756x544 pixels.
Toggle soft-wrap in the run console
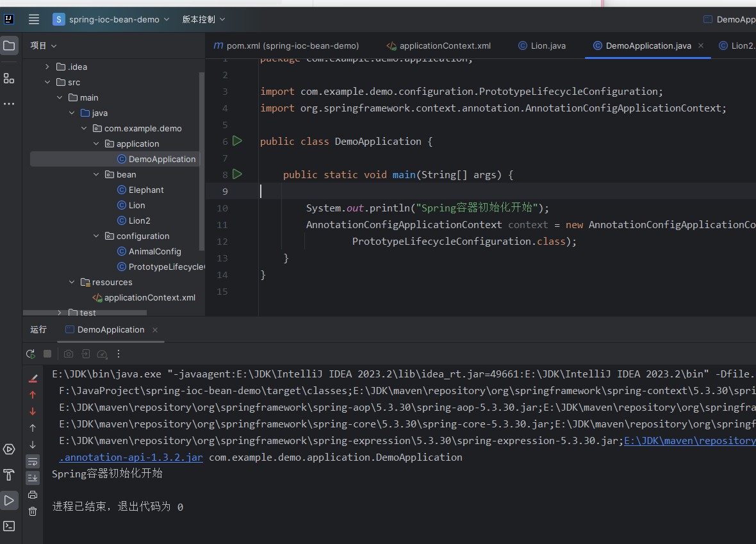(33, 461)
